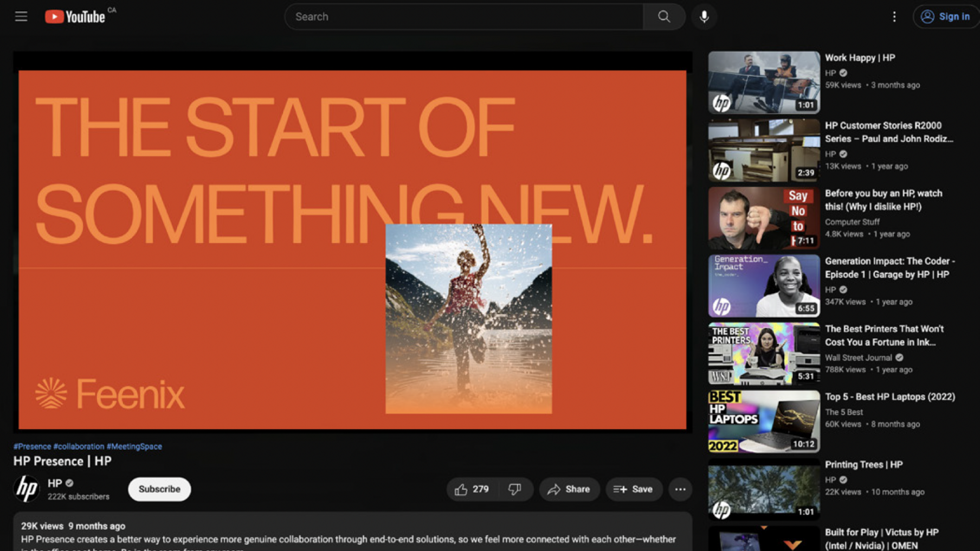Click the Wall Street Journal channel name
The width and height of the screenshot is (980, 551).
click(x=858, y=357)
